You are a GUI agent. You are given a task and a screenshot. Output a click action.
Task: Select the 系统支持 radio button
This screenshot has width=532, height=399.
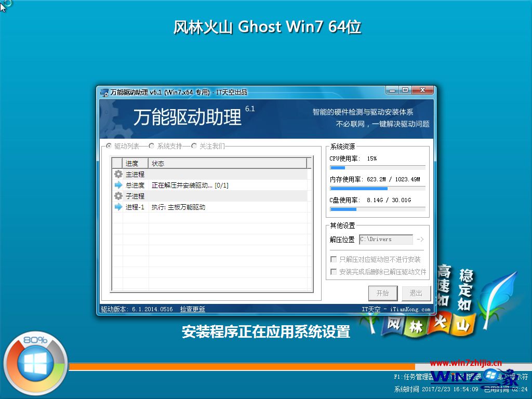pyautogui.click(x=151, y=146)
